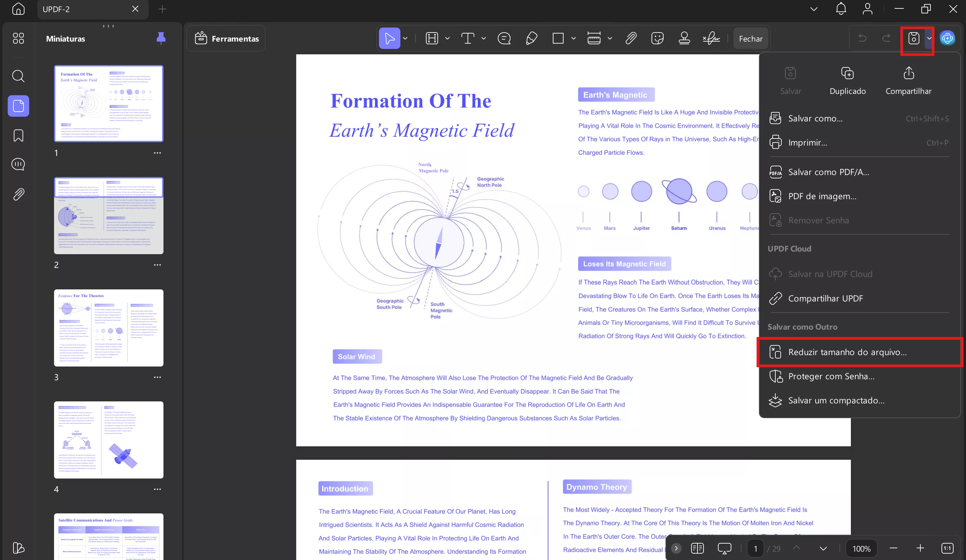Select the comment note tool
Image resolution: width=966 pixels, height=560 pixels.
click(x=504, y=38)
